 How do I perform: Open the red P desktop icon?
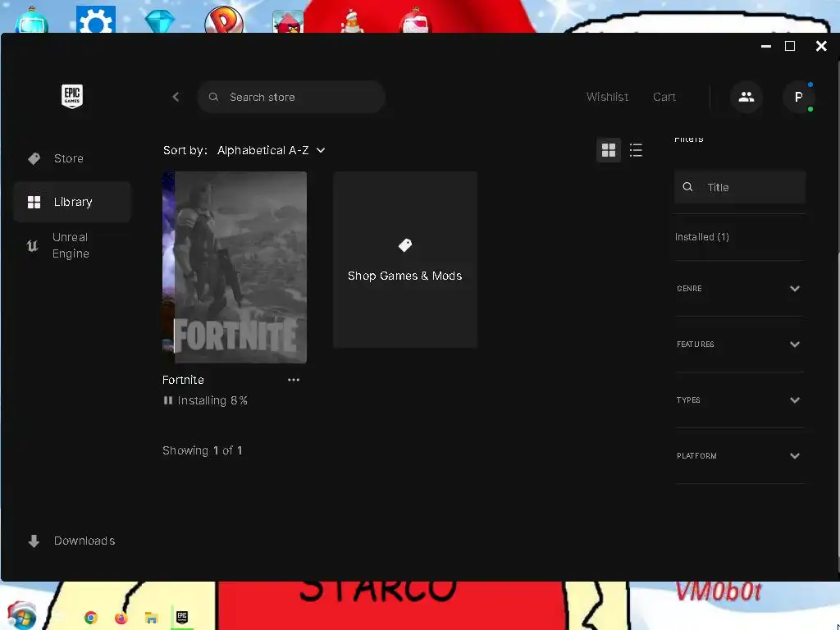[224, 20]
